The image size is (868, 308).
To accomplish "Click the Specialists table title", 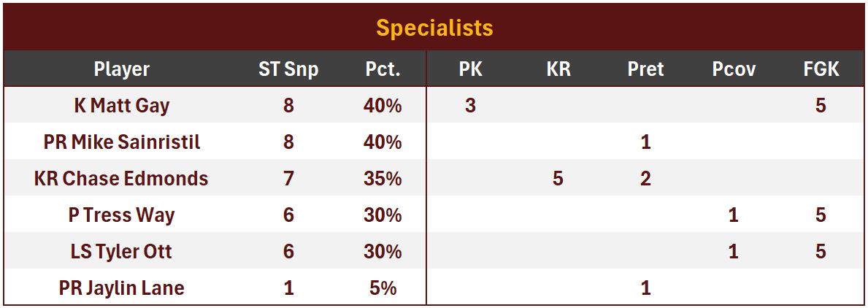I will pos(434,28).
